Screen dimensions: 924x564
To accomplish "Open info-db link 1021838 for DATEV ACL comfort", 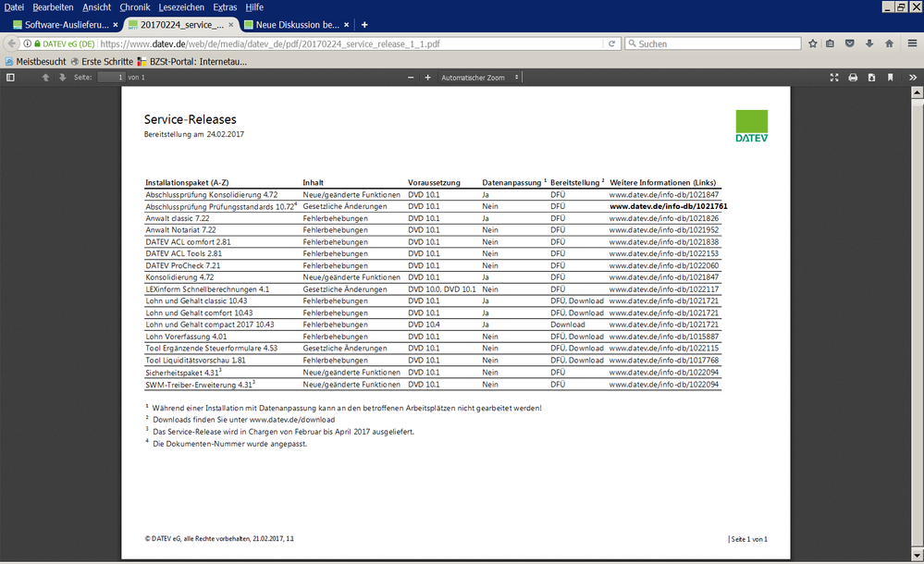I will pos(664,241).
